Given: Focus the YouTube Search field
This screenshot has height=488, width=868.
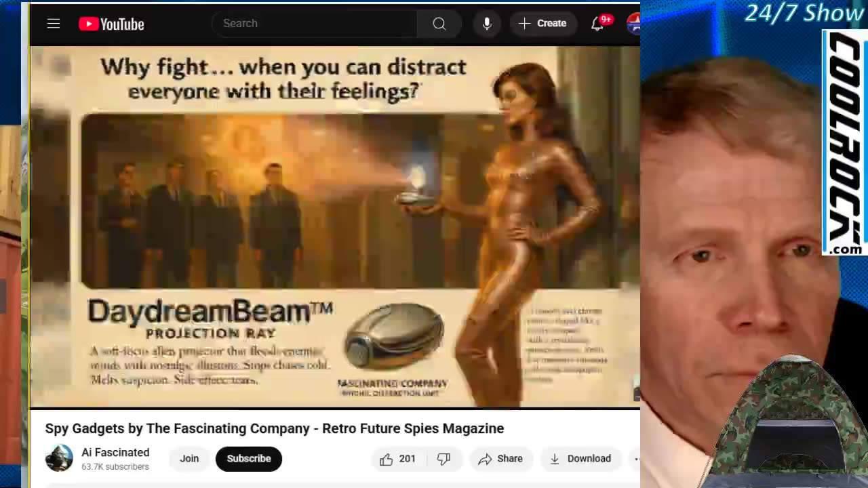Looking at the screenshot, I should click(315, 24).
